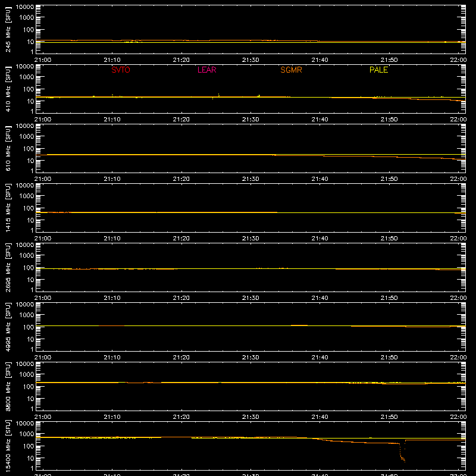Click the yellow PALE station label

click(x=378, y=70)
